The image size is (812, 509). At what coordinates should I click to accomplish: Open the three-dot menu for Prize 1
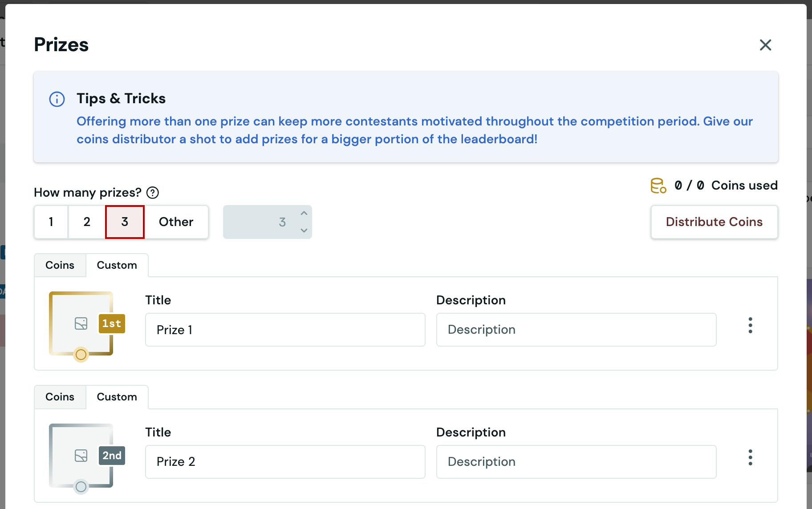click(x=750, y=325)
